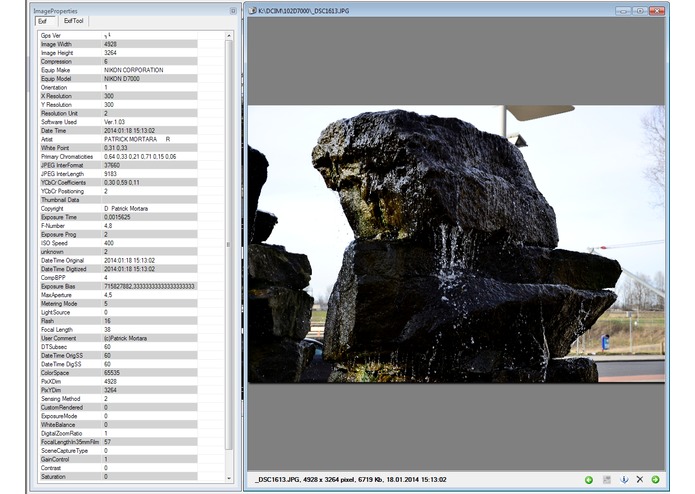Select the White Point row

[x=118, y=148]
